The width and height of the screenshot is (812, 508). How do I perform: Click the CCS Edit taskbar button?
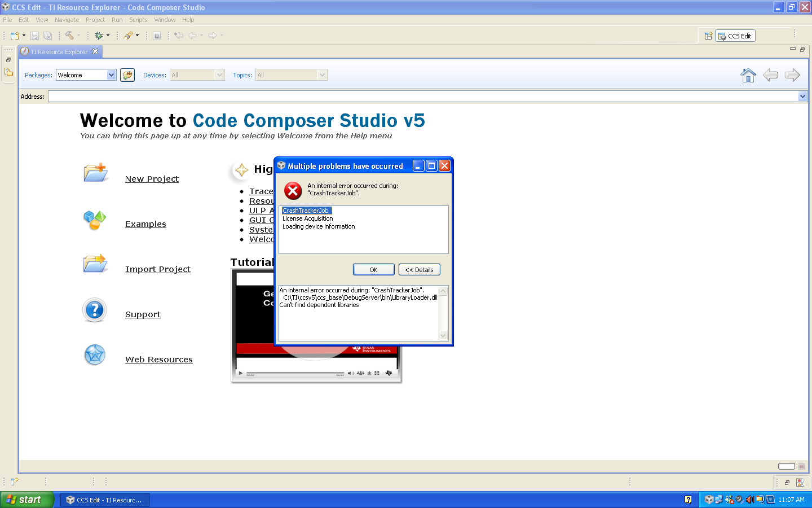105,500
